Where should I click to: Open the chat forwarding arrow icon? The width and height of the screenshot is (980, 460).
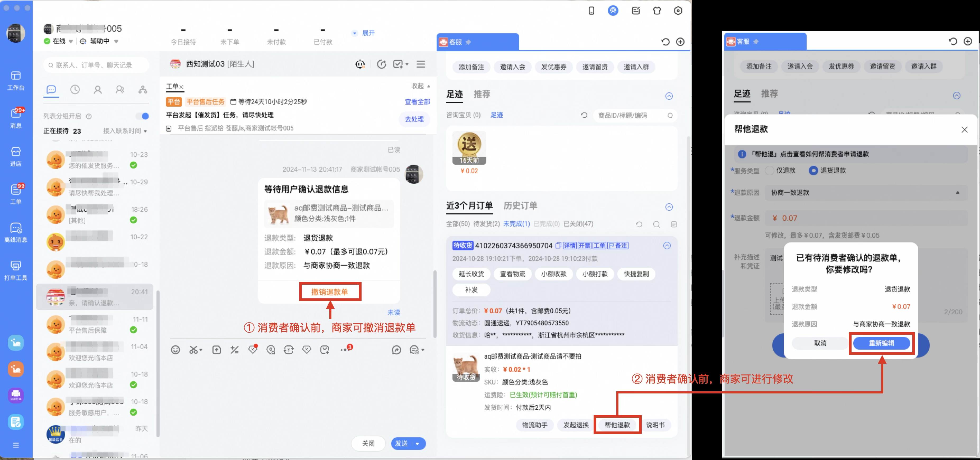396,350
